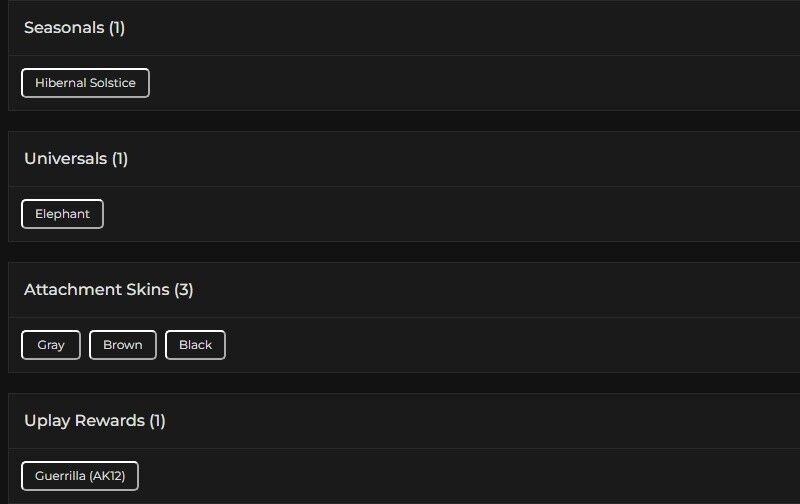Collapse the Uplay Rewards section header
Viewport: 800px width, 504px height.
pos(400,421)
